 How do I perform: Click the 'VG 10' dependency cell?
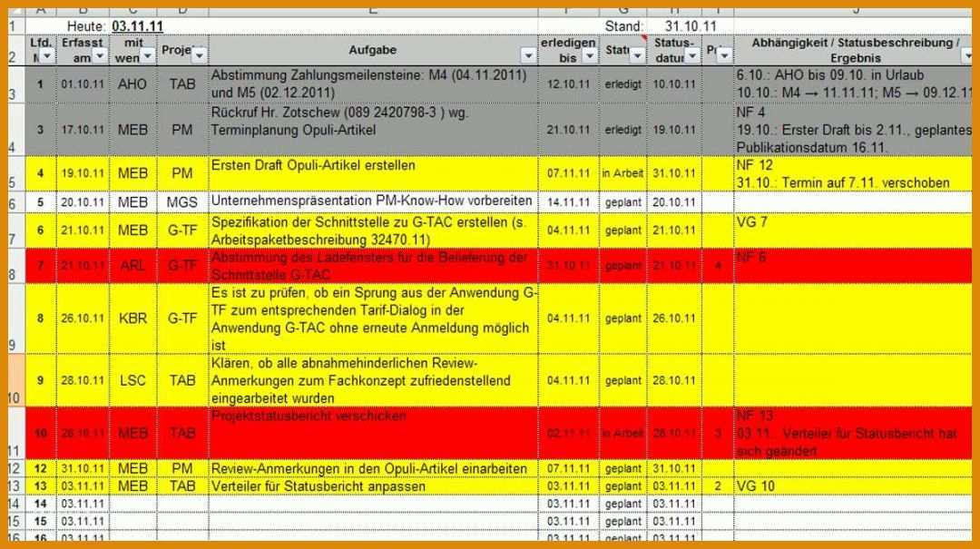852,485
